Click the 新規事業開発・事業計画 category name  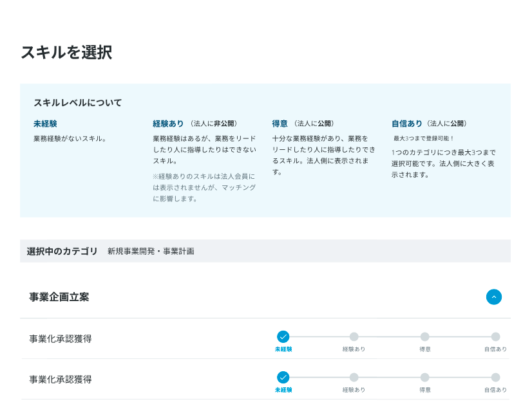pyautogui.click(x=151, y=251)
